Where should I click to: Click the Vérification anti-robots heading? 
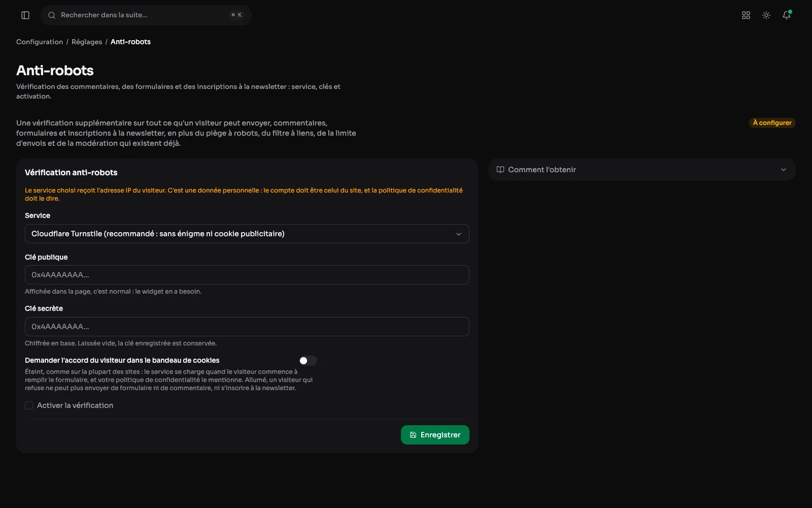tap(71, 173)
